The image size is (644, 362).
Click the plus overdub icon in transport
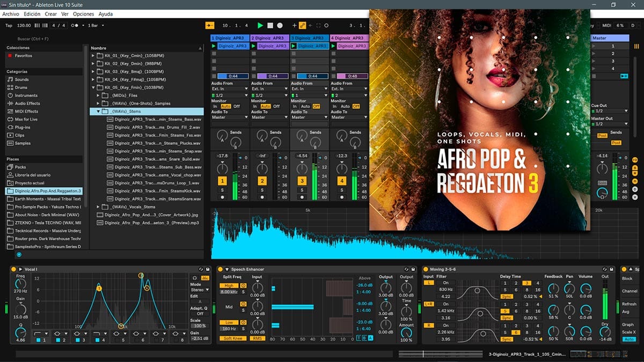[294, 25]
